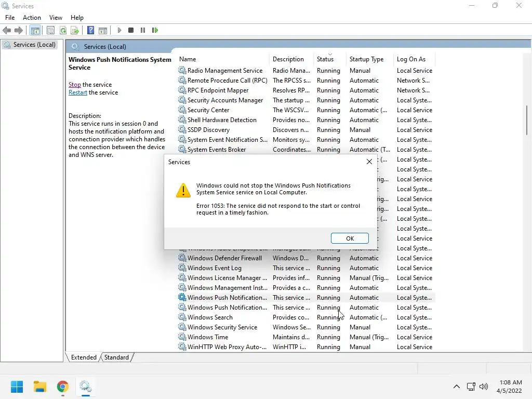This screenshot has height=399, width=532.
Task: Click OK in the error dialog
Action: pyautogui.click(x=350, y=238)
